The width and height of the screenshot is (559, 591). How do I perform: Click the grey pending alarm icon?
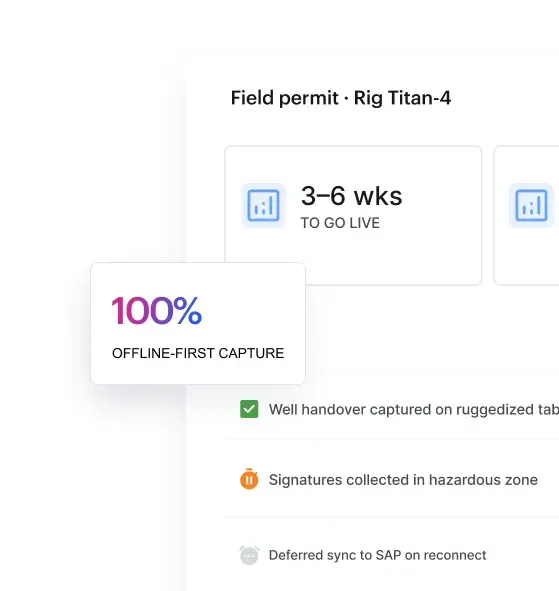click(249, 555)
